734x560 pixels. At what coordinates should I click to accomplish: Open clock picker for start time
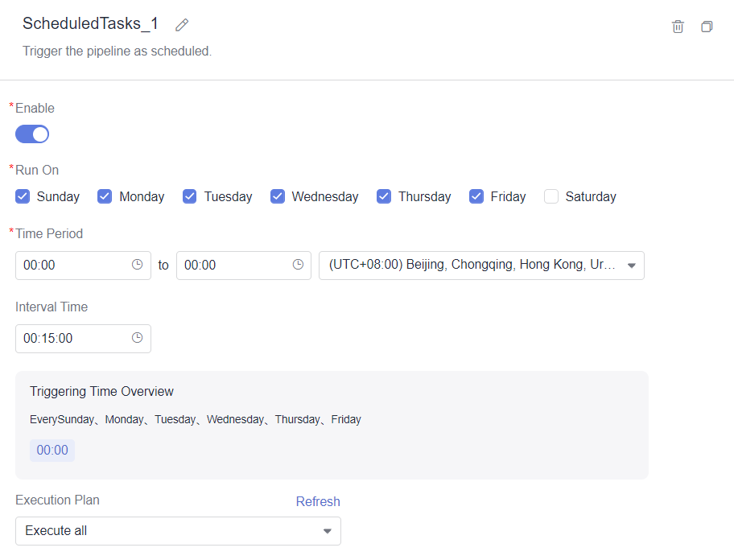coord(137,265)
